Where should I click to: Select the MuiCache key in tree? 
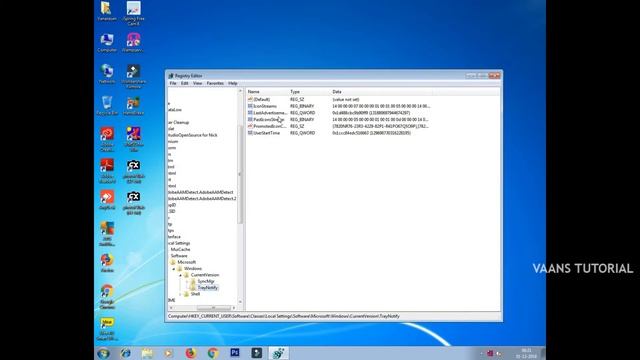tap(180, 249)
